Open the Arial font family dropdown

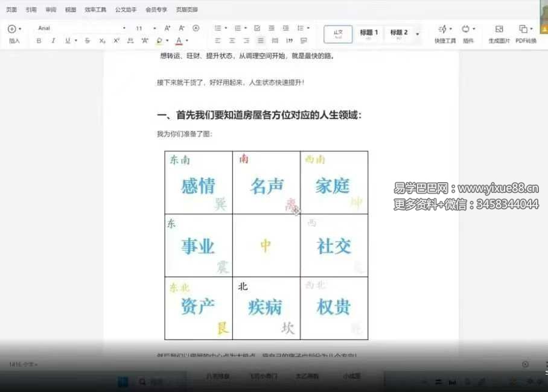[x=81, y=28]
